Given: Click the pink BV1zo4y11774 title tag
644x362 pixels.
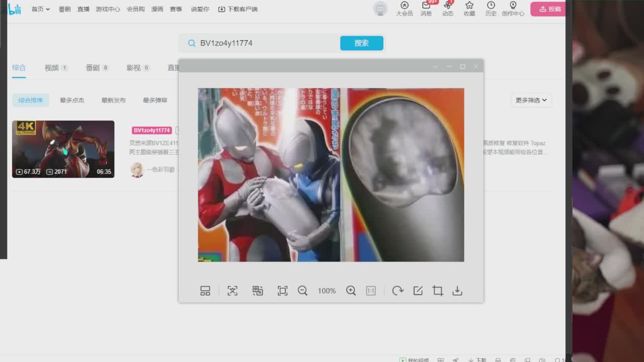Looking at the screenshot, I should pos(152,130).
